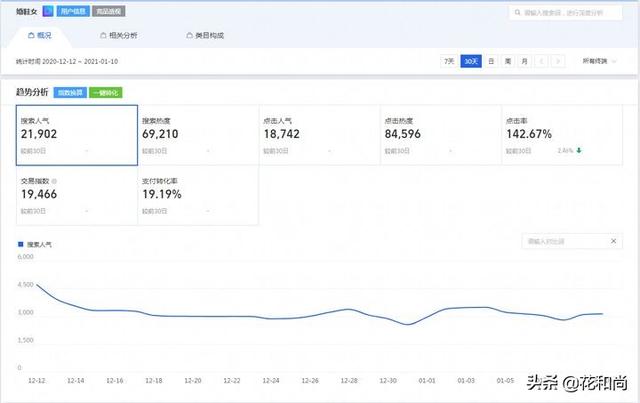Select the 搜索人气 metric card
Image resolution: width=640 pixels, height=403 pixels.
tap(76, 133)
